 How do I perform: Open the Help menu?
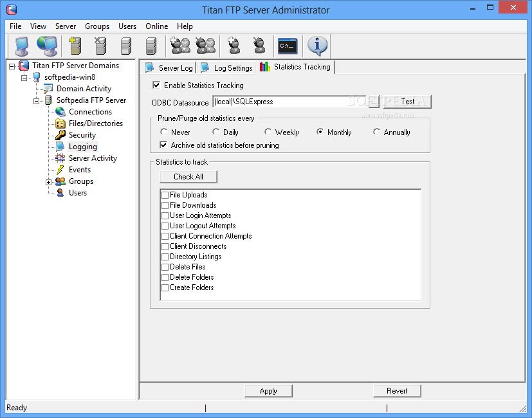[185, 26]
